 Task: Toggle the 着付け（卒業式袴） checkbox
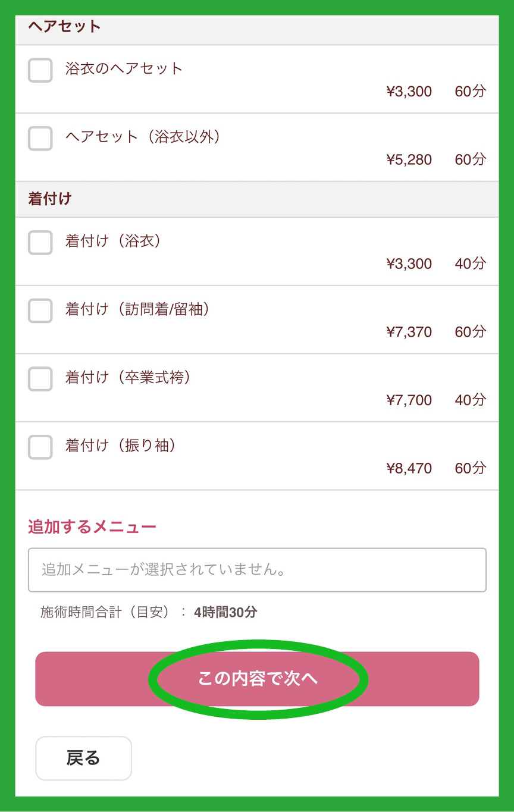[x=40, y=379]
